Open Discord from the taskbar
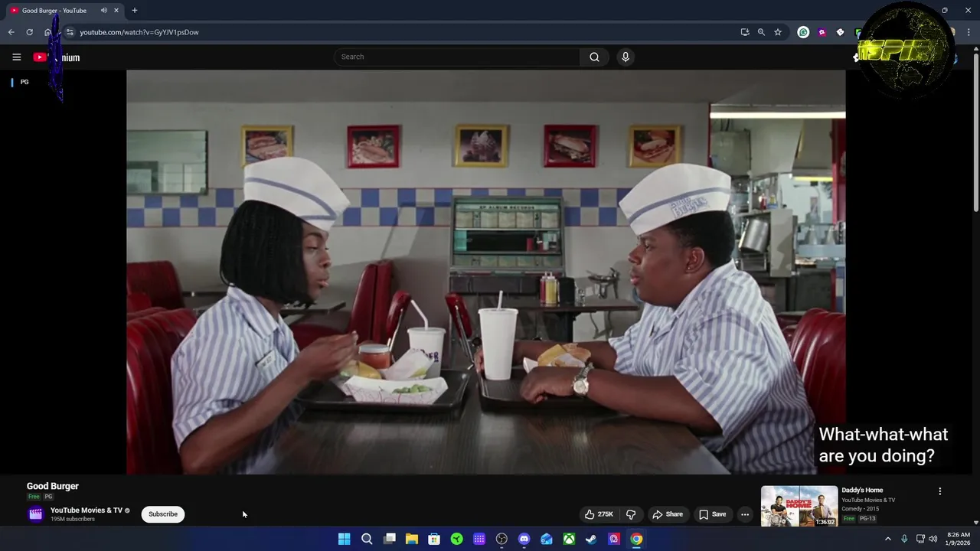The height and width of the screenshot is (551, 980). click(524, 539)
